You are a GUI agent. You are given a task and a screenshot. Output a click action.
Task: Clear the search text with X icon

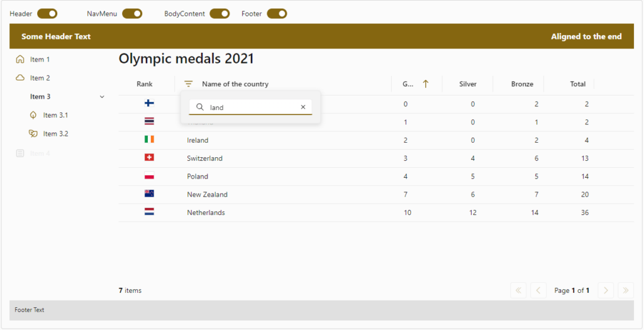(303, 107)
